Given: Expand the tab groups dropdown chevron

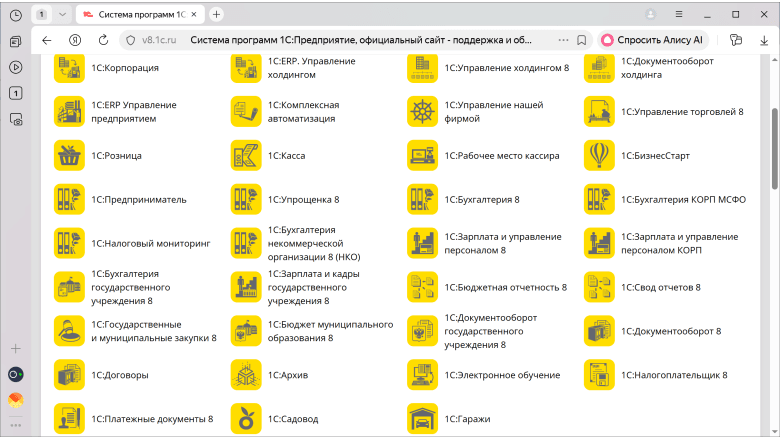Looking at the screenshot, I should 62,14.
